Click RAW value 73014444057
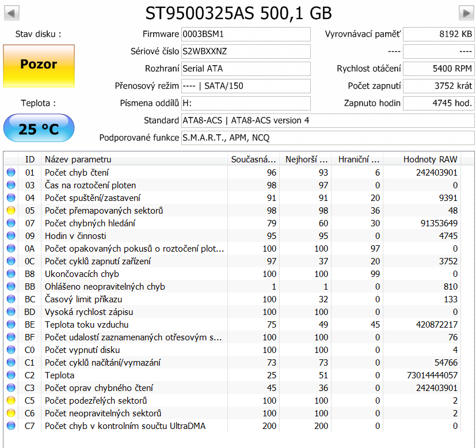This screenshot has height=448, width=476. pyautogui.click(x=432, y=375)
